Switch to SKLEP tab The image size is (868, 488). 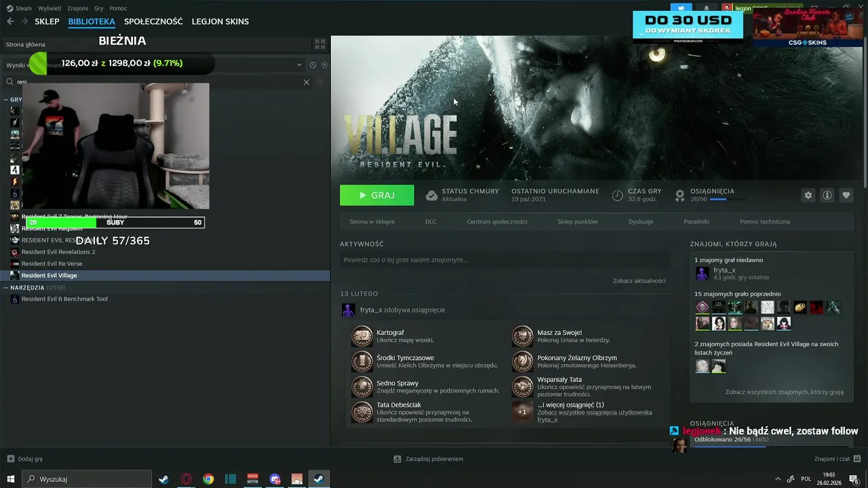47,22
